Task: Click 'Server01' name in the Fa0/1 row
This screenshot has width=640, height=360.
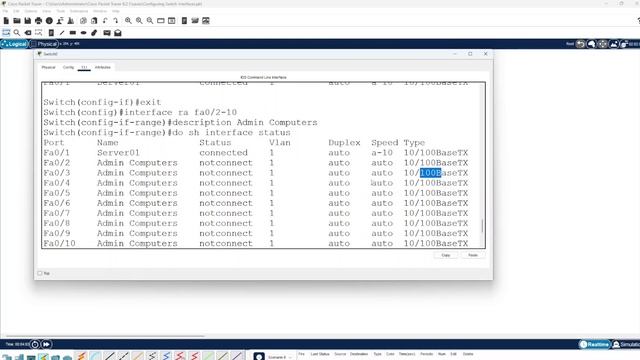Action: (x=118, y=153)
